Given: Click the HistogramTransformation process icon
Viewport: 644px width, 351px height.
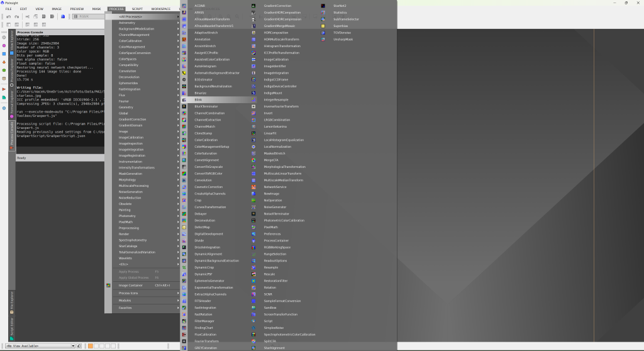Looking at the screenshot, I should 252,46.
